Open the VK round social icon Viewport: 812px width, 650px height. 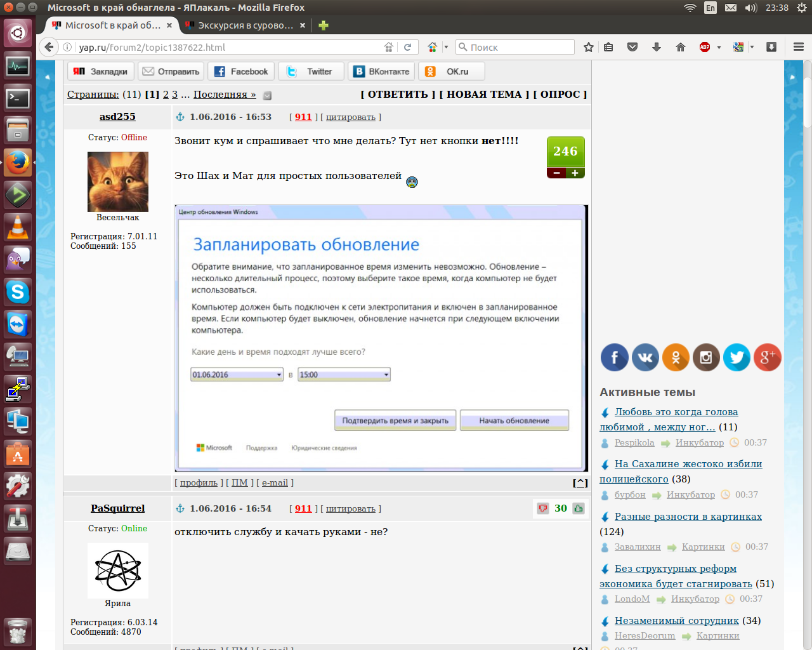[645, 357]
